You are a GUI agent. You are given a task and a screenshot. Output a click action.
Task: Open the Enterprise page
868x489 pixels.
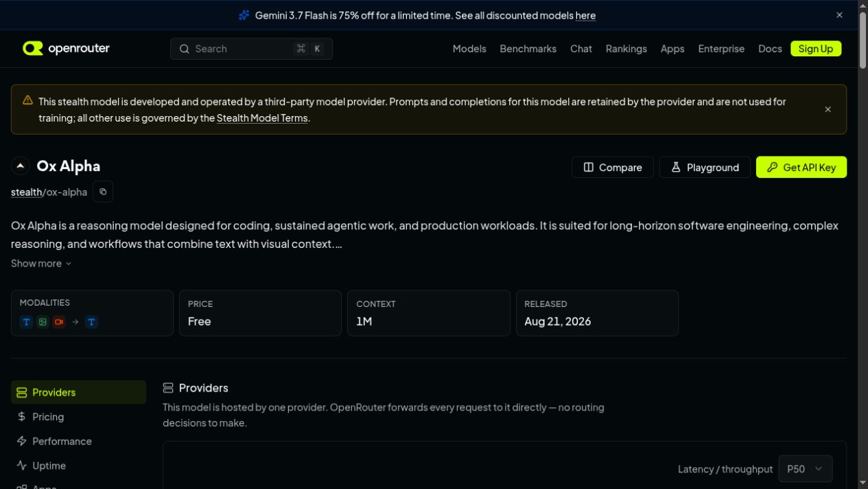coord(721,49)
